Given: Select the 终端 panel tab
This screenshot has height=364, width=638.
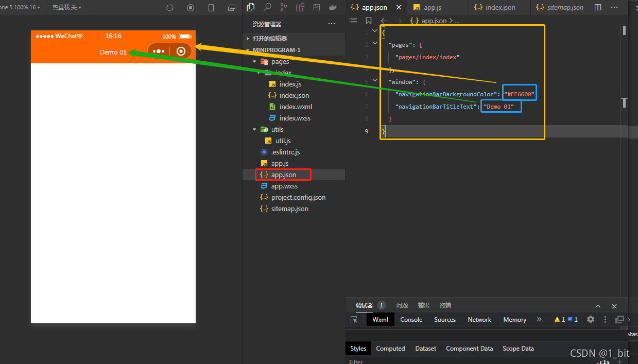Looking at the screenshot, I should click(445, 305).
